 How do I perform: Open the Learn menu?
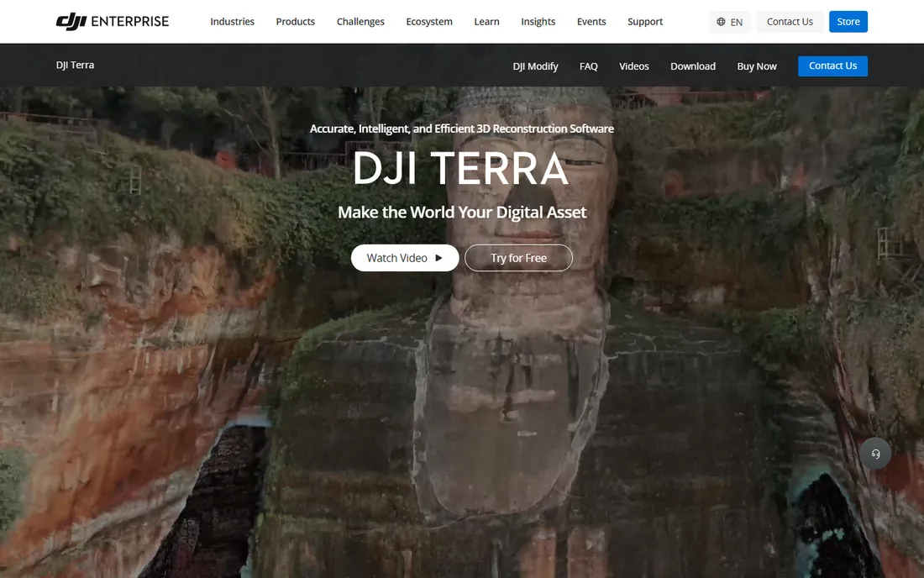[486, 22]
